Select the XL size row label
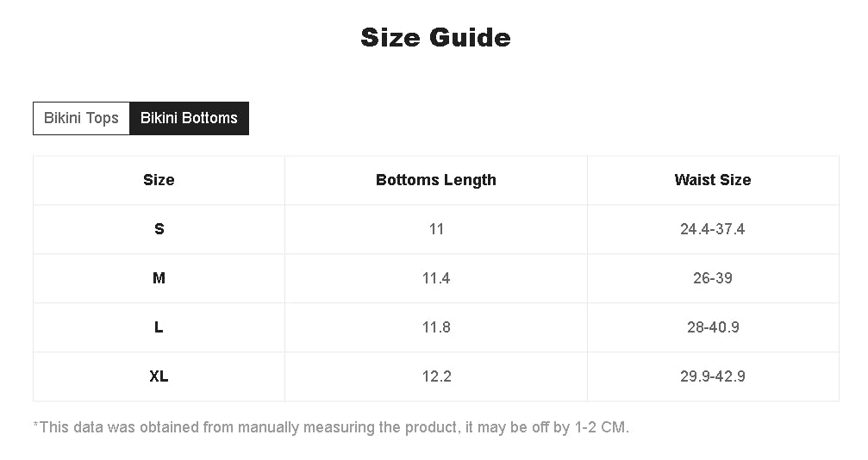 pos(159,376)
